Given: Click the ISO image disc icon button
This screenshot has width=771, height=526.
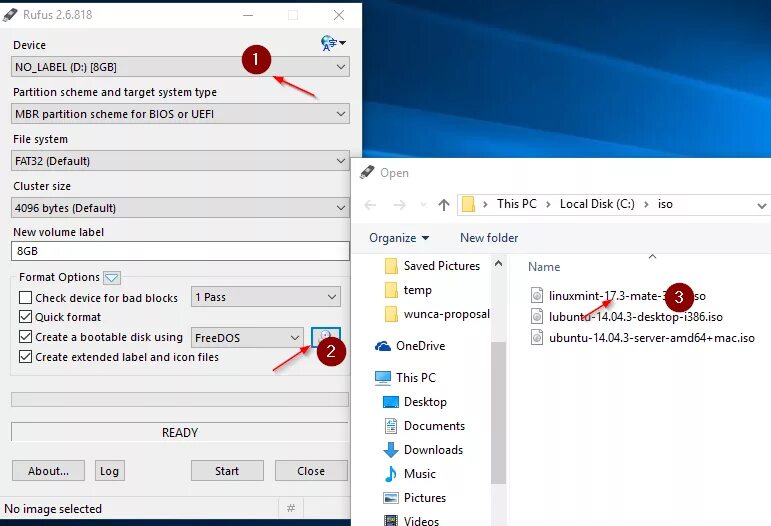Looking at the screenshot, I should coord(326,337).
